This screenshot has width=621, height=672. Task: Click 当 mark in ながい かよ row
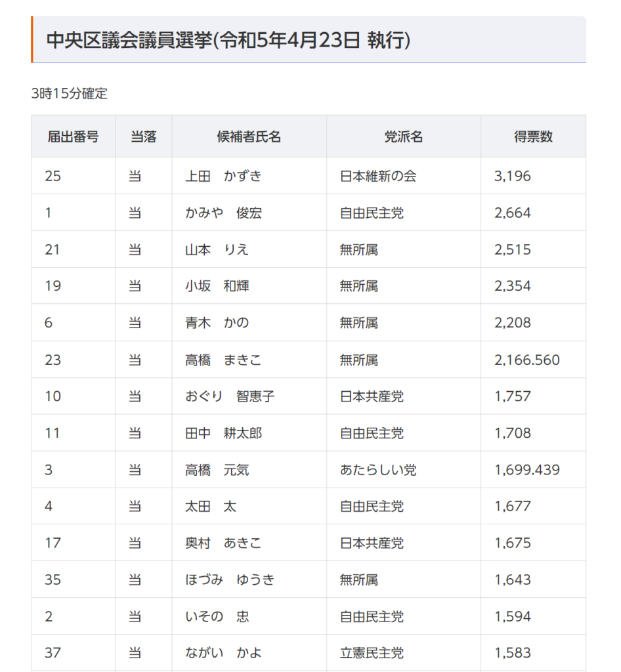[x=135, y=653]
